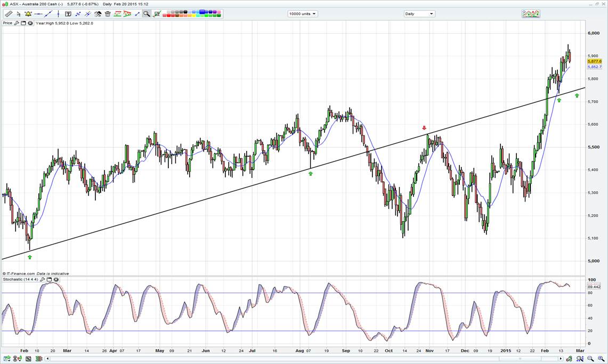Toggle Stochastic panel window view
This screenshot has height=364, width=608.
pos(49,279)
